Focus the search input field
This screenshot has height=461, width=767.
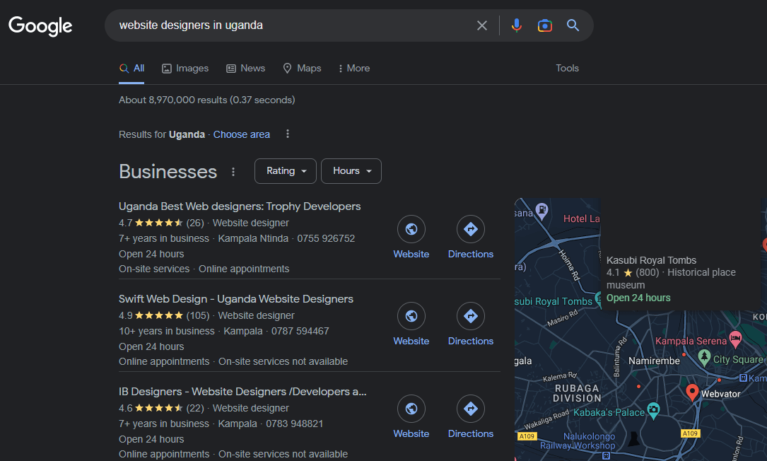pyautogui.click(x=293, y=25)
